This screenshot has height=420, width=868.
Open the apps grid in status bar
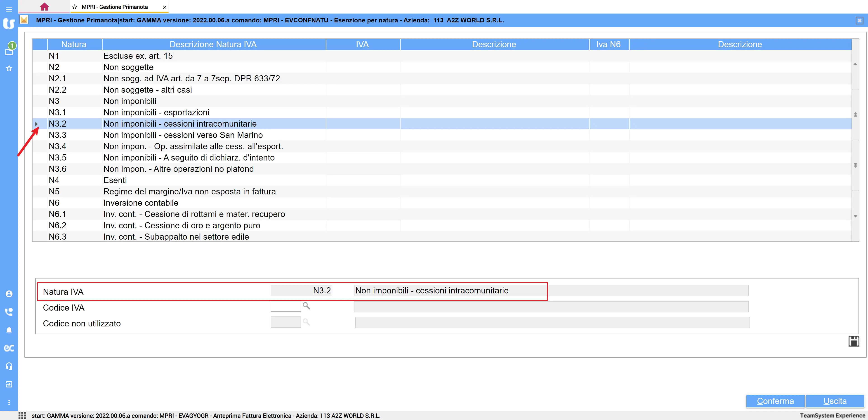(22, 415)
